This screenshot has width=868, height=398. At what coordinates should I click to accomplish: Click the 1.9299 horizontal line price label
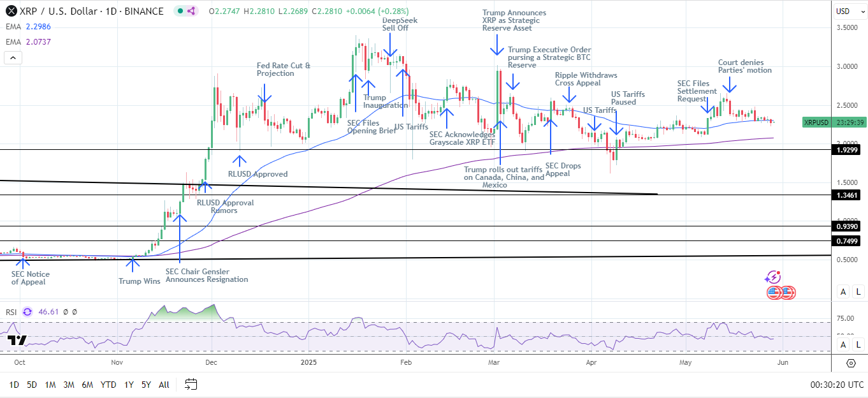846,150
